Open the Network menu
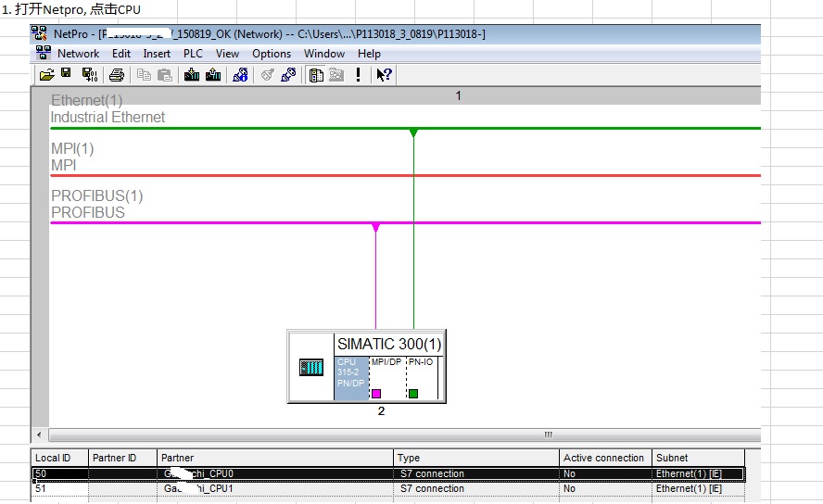Image resolution: width=823 pixels, height=504 pixels. point(78,54)
